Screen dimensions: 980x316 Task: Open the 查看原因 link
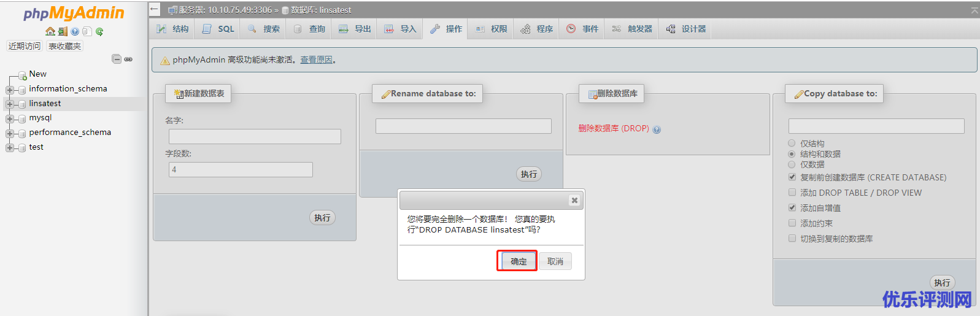pyautogui.click(x=316, y=60)
